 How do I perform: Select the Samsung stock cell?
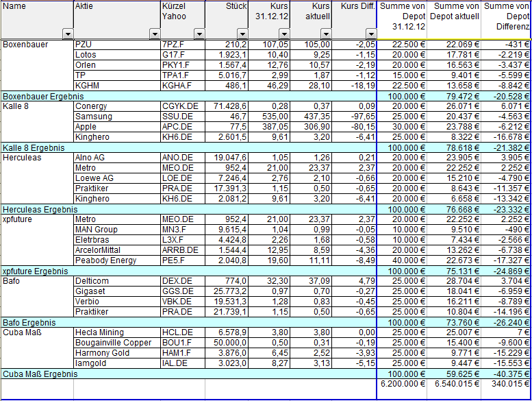click(x=117, y=117)
